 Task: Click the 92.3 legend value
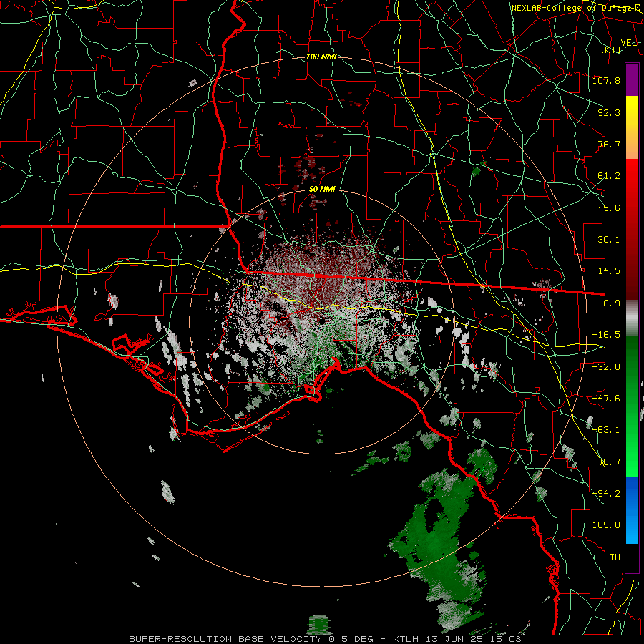pos(609,112)
